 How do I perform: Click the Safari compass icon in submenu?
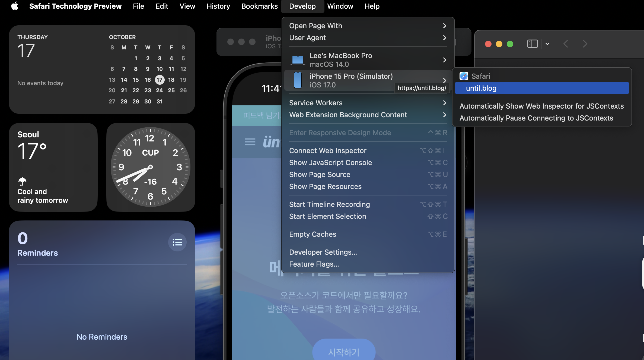click(x=464, y=76)
